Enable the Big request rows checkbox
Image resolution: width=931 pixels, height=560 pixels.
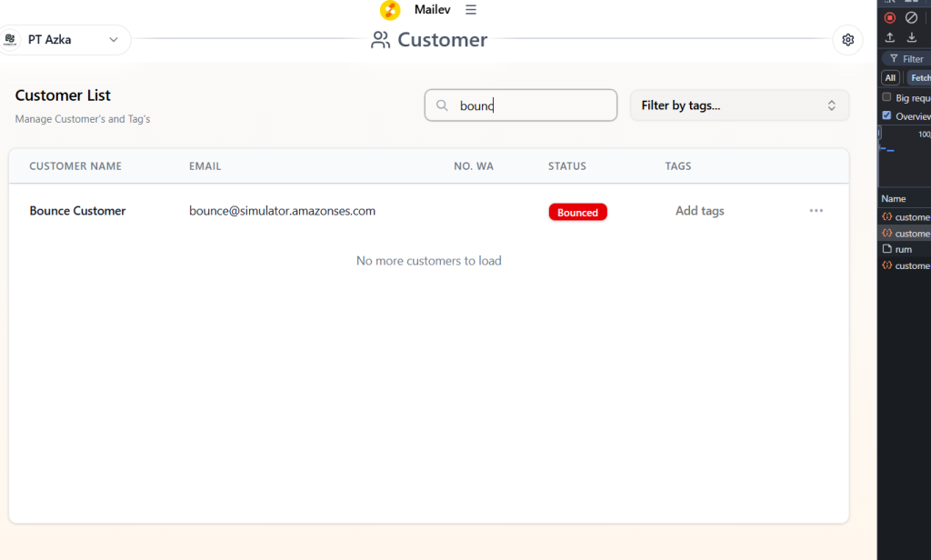tap(886, 97)
